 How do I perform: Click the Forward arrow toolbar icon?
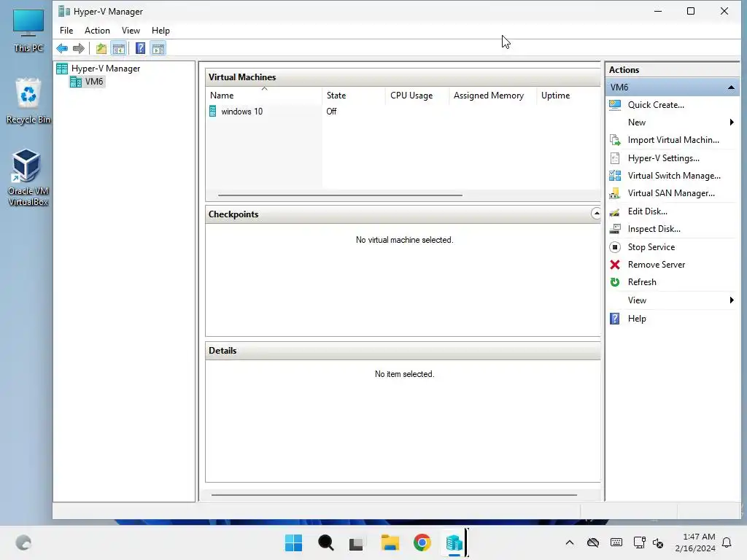click(79, 48)
